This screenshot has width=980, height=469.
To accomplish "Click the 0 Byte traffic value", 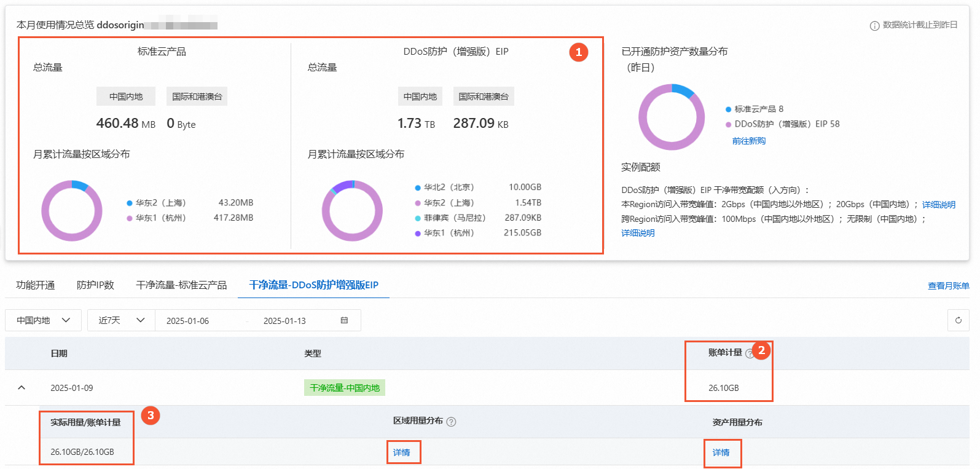I will [181, 124].
